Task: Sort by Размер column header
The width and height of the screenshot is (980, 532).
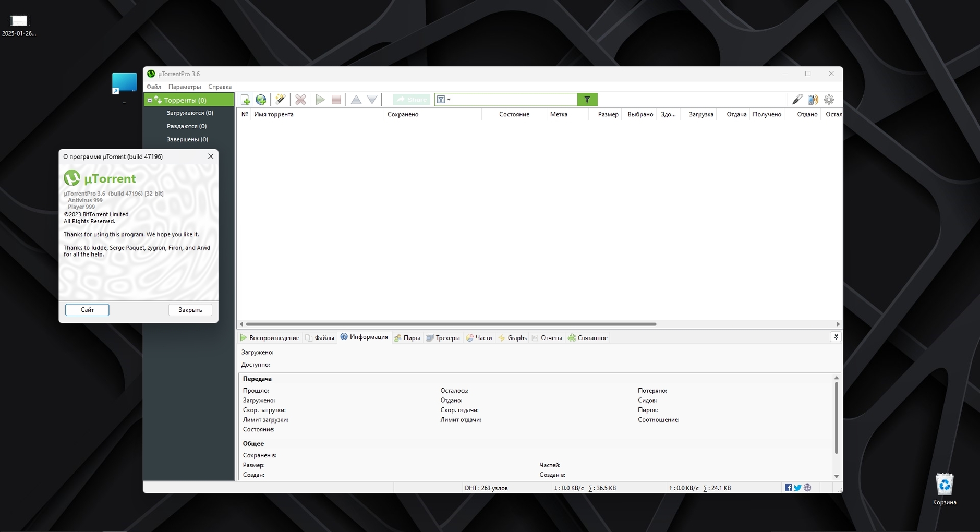Action: point(606,114)
